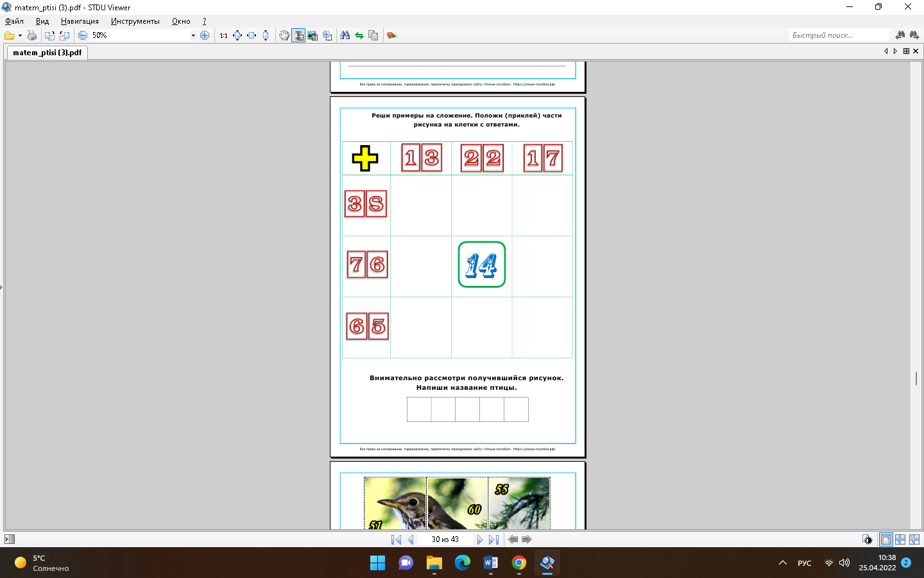Click the fit page width icon
The image size is (924, 578).
coord(252,35)
